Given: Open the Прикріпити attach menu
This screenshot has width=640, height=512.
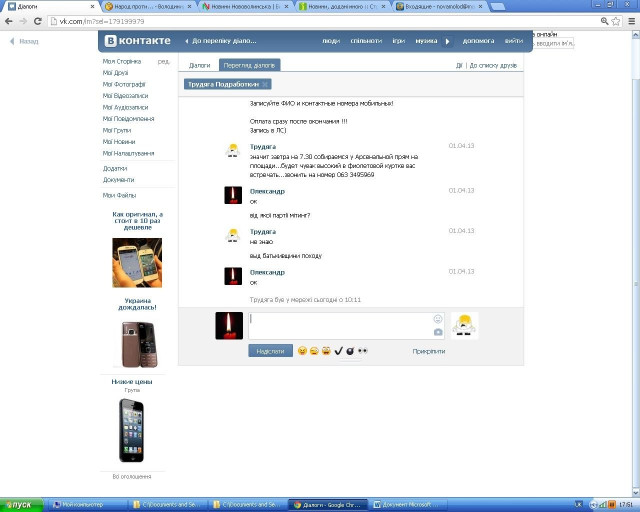Looking at the screenshot, I should pyautogui.click(x=428, y=351).
